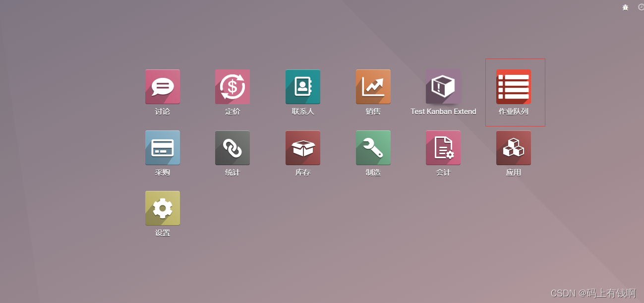Click the 统计 text label
The image size is (644, 303).
(233, 173)
